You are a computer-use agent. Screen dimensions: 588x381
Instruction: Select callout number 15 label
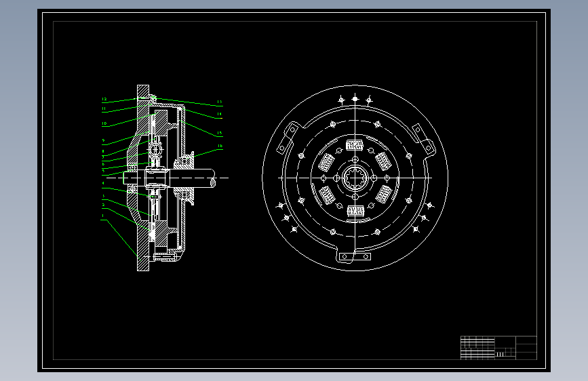[x=219, y=133]
